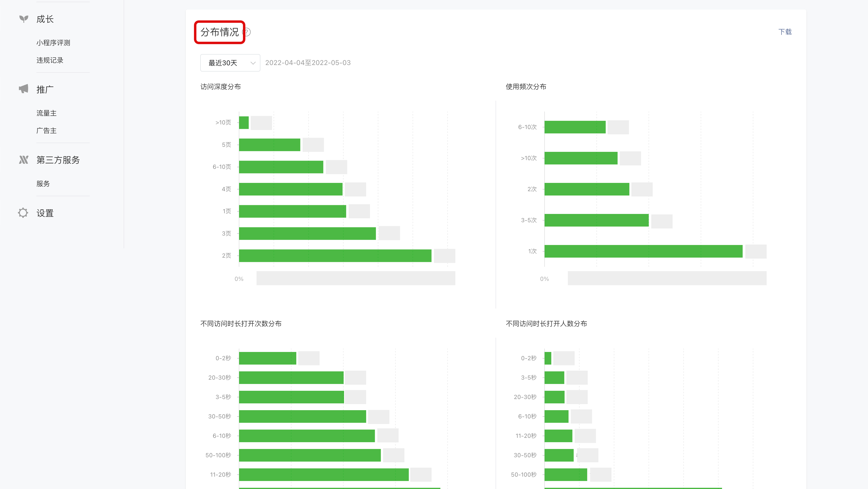The height and width of the screenshot is (489, 868).
Task: Click the 1次 bar in 使用频次分布
Action: pos(643,251)
